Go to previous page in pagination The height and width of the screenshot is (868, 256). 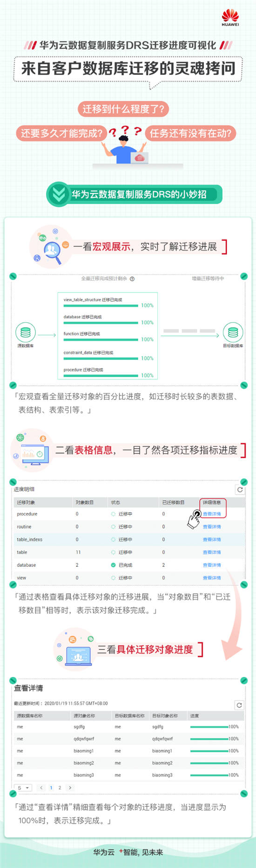[41, 788]
